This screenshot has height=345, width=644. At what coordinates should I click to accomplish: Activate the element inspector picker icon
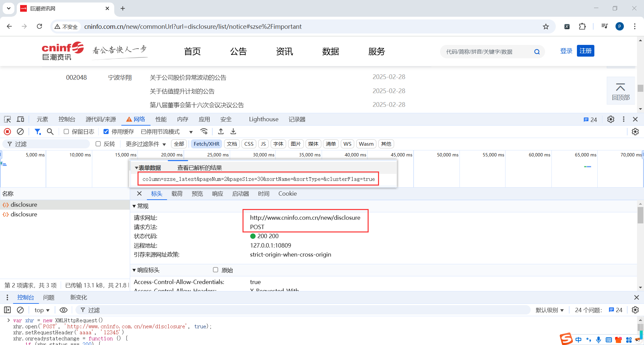[7, 119]
